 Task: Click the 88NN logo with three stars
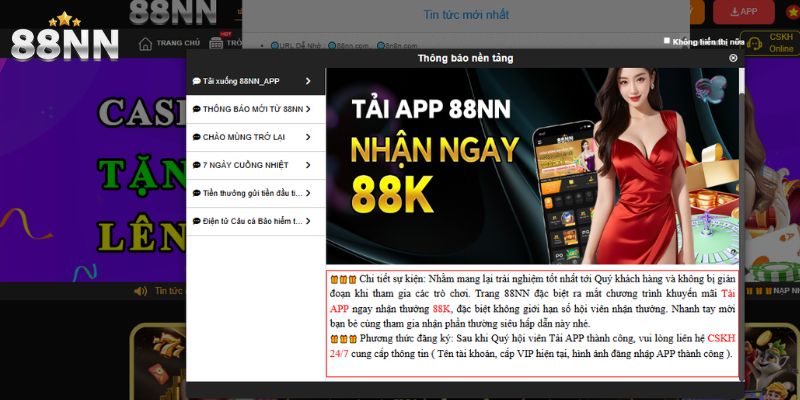65,37
